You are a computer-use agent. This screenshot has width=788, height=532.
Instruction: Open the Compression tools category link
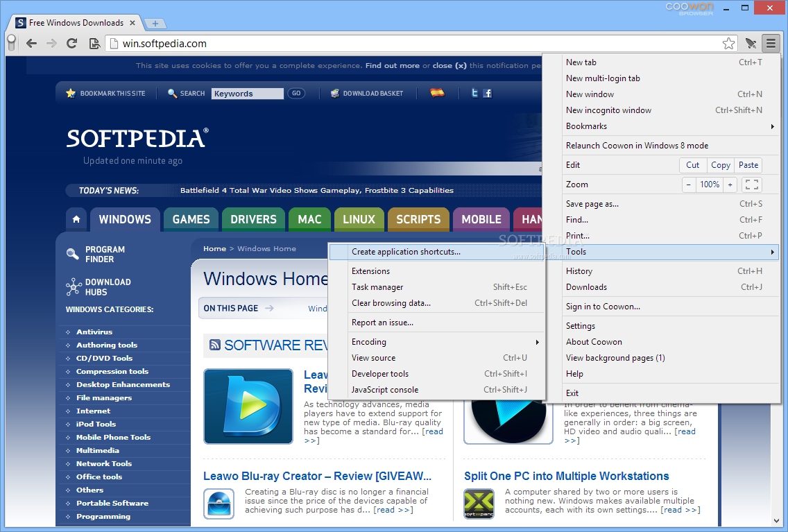pyautogui.click(x=112, y=371)
